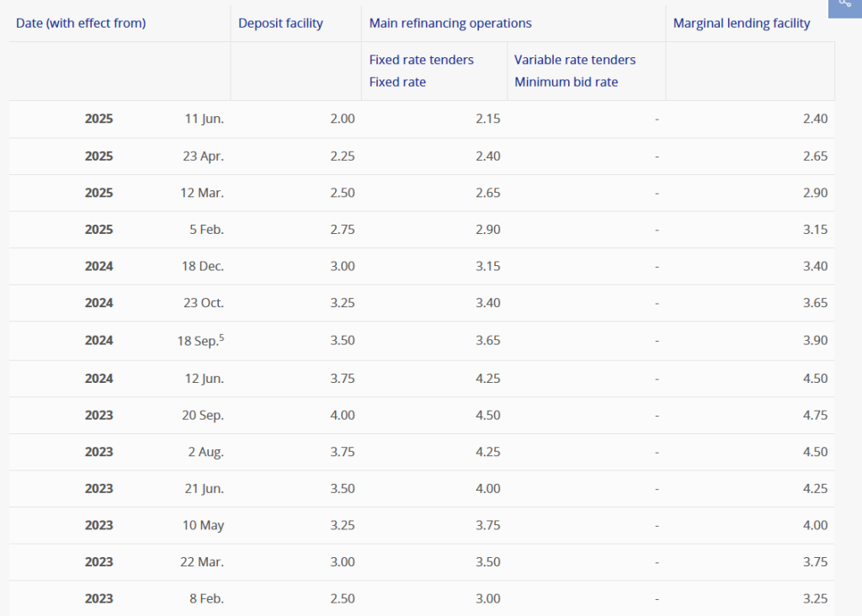Click the 3.15 marginal rate for 5 Feb.

[x=815, y=230]
